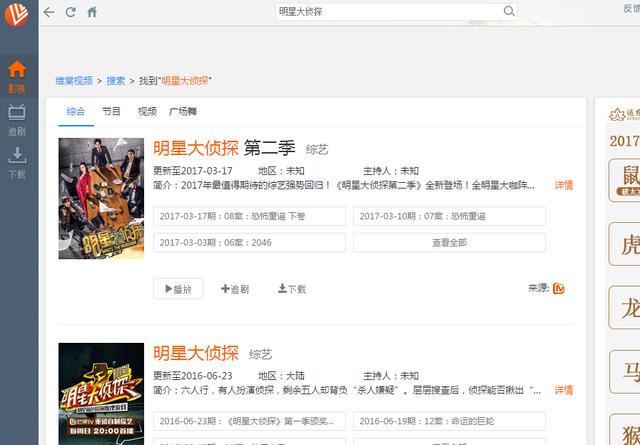Click 查看全部 for 第二季 episodes
This screenshot has width=640, height=445.
[449, 243]
